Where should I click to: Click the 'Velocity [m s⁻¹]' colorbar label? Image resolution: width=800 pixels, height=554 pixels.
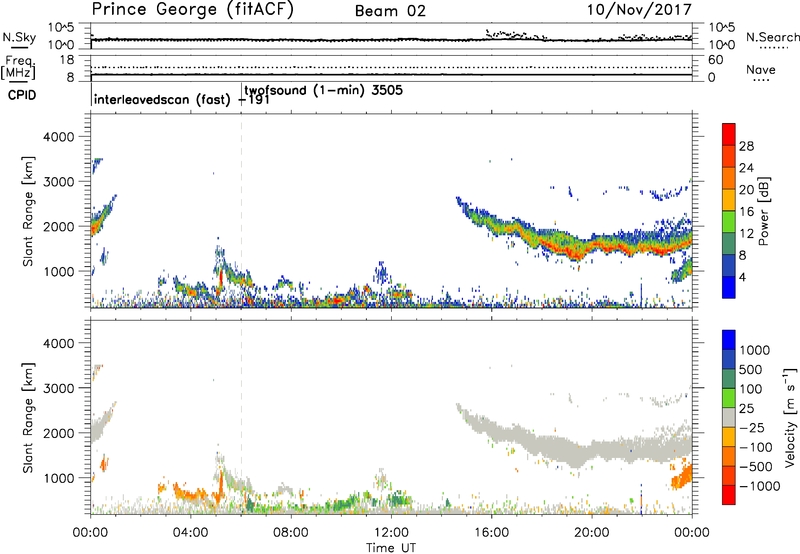(790, 417)
